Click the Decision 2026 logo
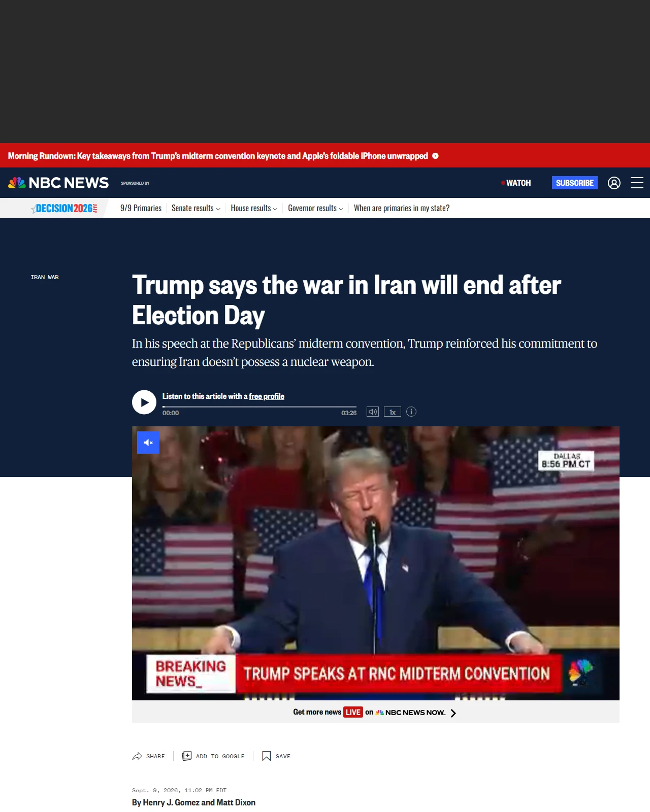Image resolution: width=650 pixels, height=812 pixels. (x=64, y=208)
